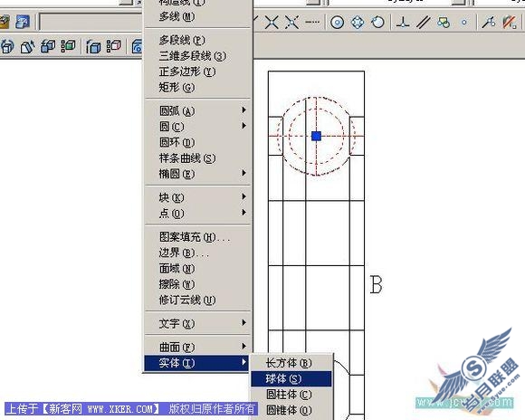Select the Snap to Node point icon
Screen dimensions: 525x420
(x=464, y=23)
